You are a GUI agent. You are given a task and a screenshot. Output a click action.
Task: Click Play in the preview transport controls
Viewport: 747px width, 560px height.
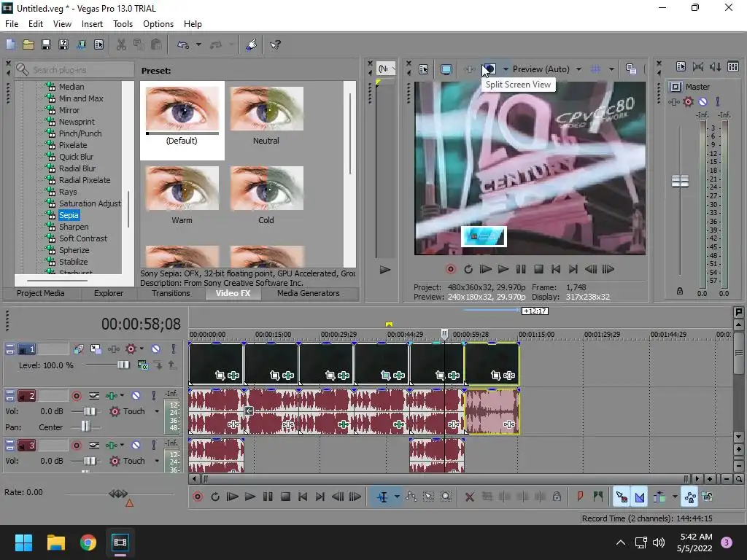click(503, 270)
